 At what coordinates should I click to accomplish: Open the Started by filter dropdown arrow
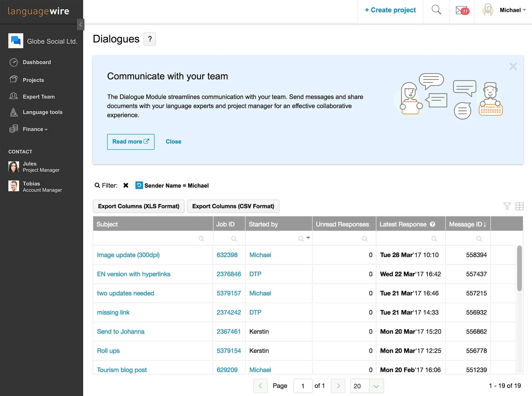pyautogui.click(x=308, y=238)
